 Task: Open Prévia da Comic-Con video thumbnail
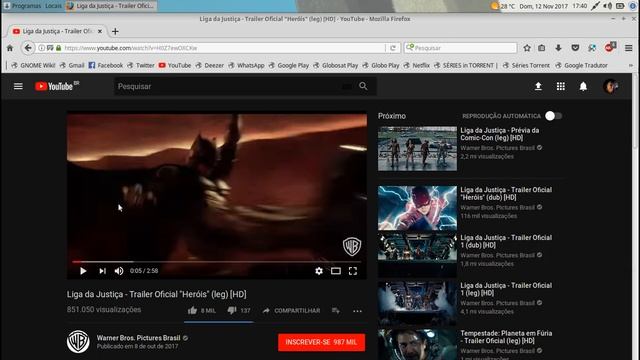click(417, 149)
